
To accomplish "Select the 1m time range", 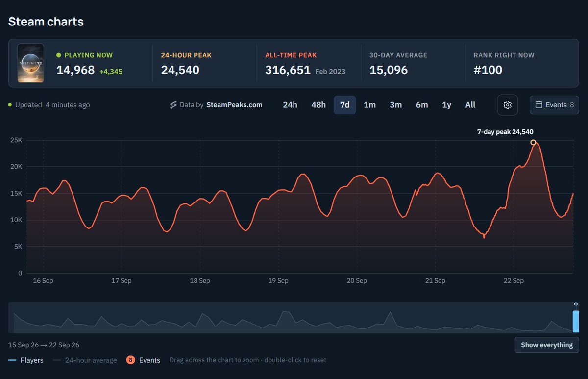I will 370,105.
